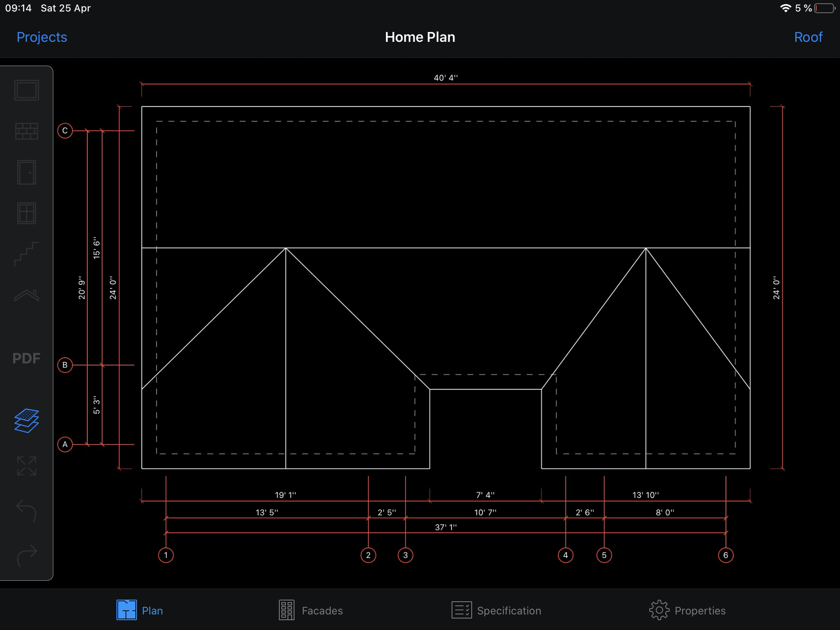Select axis marker B
The width and height of the screenshot is (840, 630).
point(65,365)
